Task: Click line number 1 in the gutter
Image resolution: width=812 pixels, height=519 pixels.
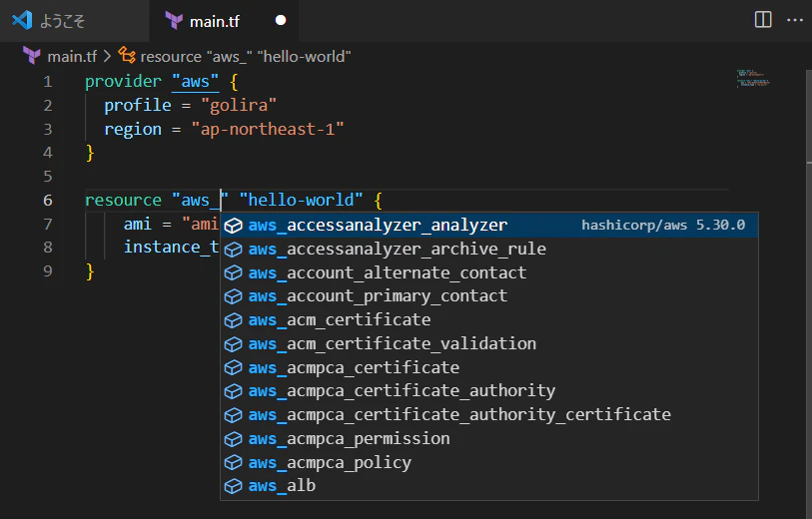Action: (48, 82)
